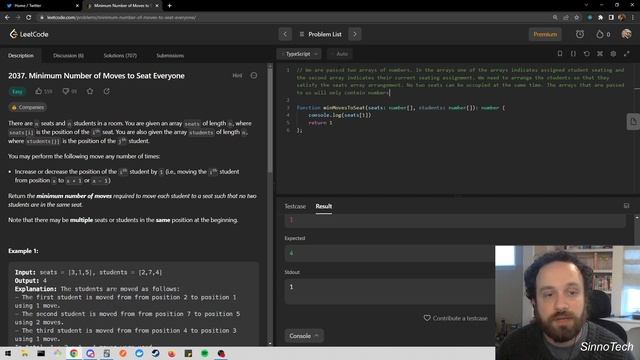Viewport: 640px width, 360px height.
Task: Switch to the Discussion tab
Action: [68, 56]
